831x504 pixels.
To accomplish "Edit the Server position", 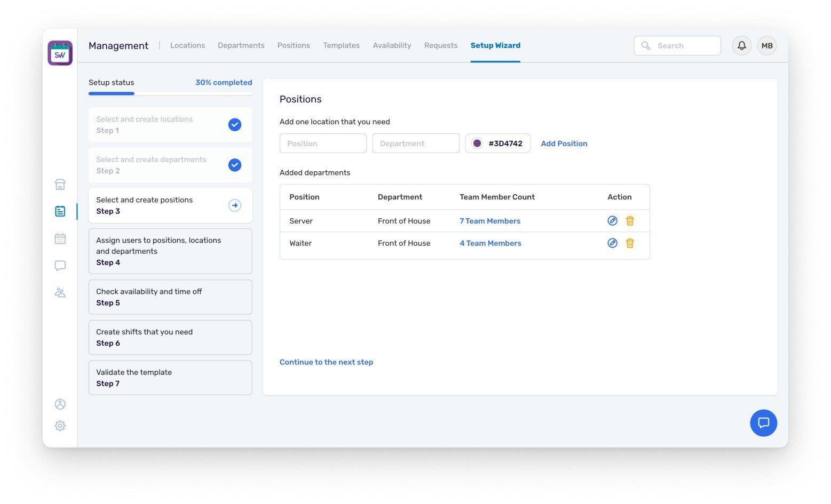I will pos(613,221).
